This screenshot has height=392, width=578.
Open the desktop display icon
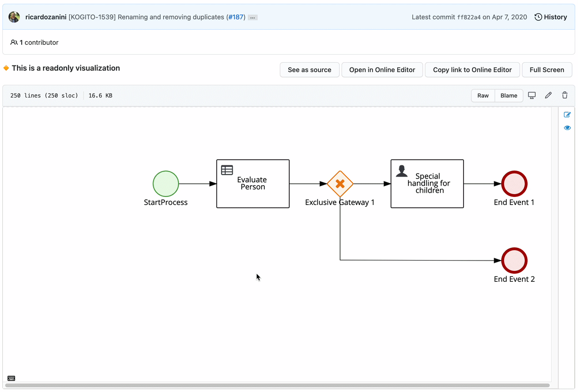[x=532, y=95]
